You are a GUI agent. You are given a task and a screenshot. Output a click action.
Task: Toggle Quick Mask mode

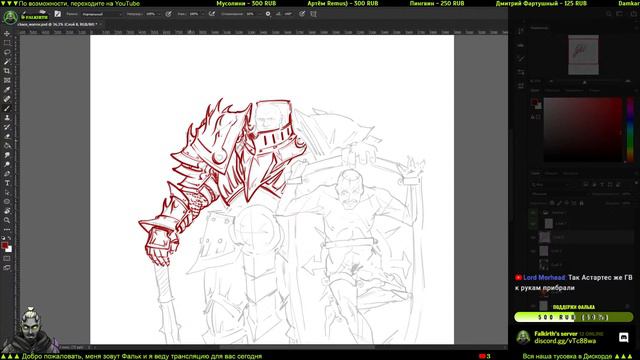(7, 259)
